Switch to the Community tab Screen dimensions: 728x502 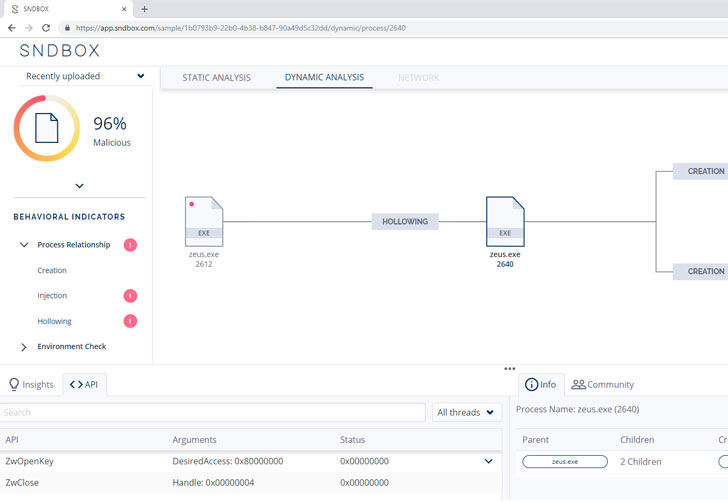[x=602, y=385]
